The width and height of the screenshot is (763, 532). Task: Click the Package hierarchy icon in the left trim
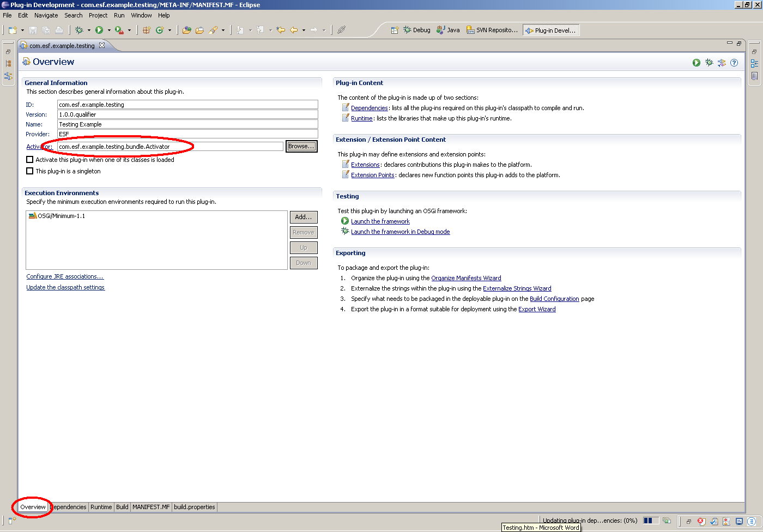point(8,64)
